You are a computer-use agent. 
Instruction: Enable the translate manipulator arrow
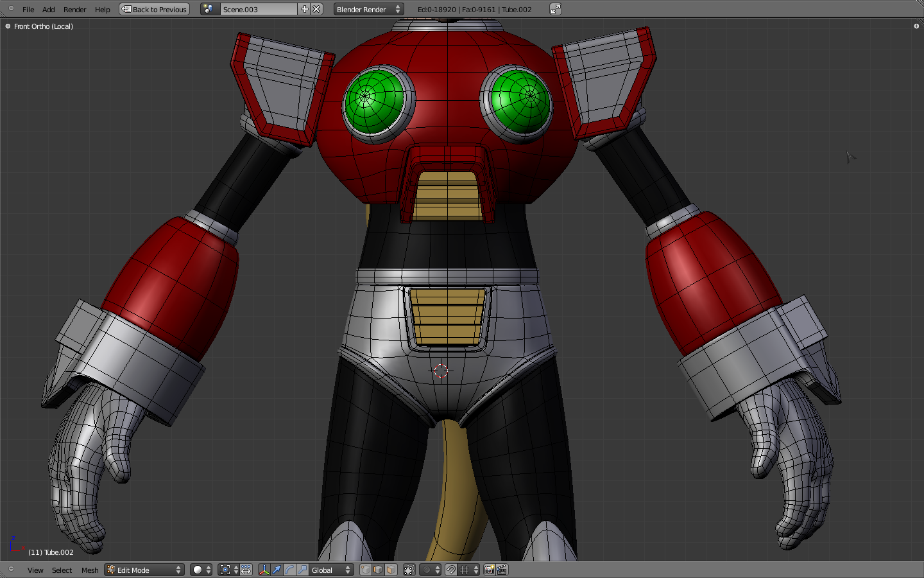click(277, 570)
